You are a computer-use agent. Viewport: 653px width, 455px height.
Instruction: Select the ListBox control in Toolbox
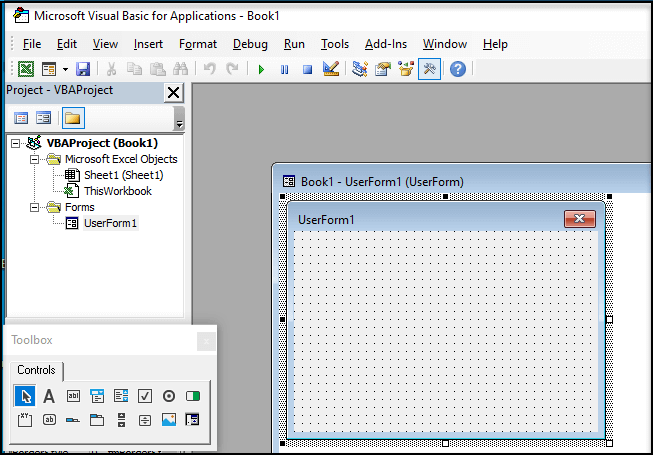point(121,396)
